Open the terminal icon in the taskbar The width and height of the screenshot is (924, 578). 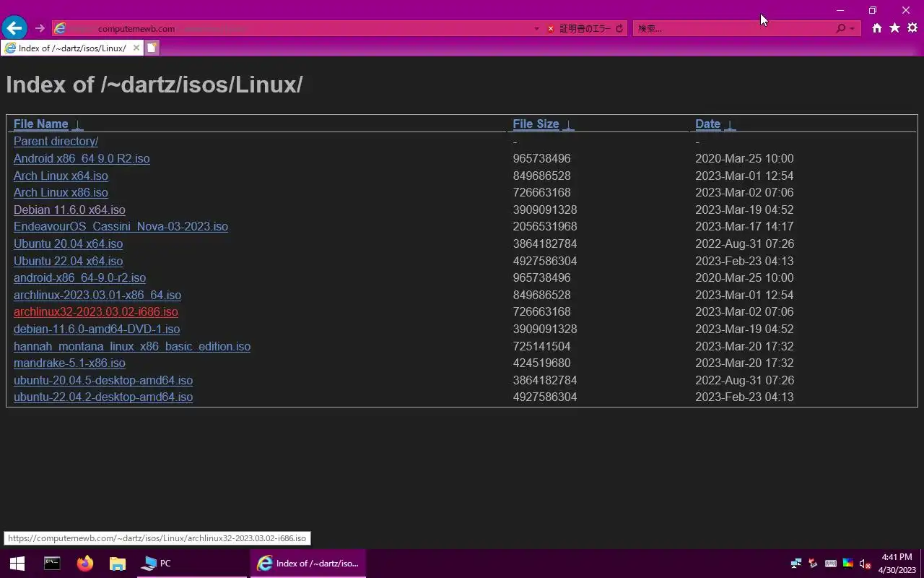pos(52,564)
